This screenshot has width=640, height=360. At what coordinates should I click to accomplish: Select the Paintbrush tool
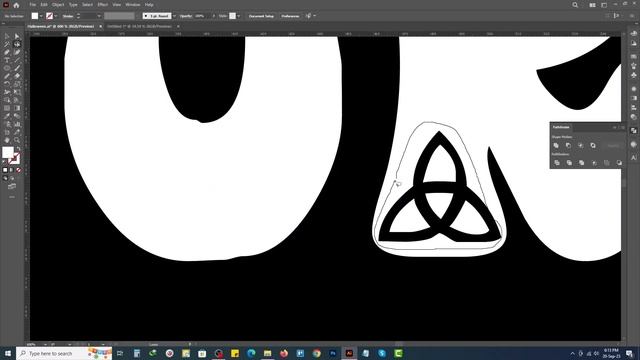[17, 68]
